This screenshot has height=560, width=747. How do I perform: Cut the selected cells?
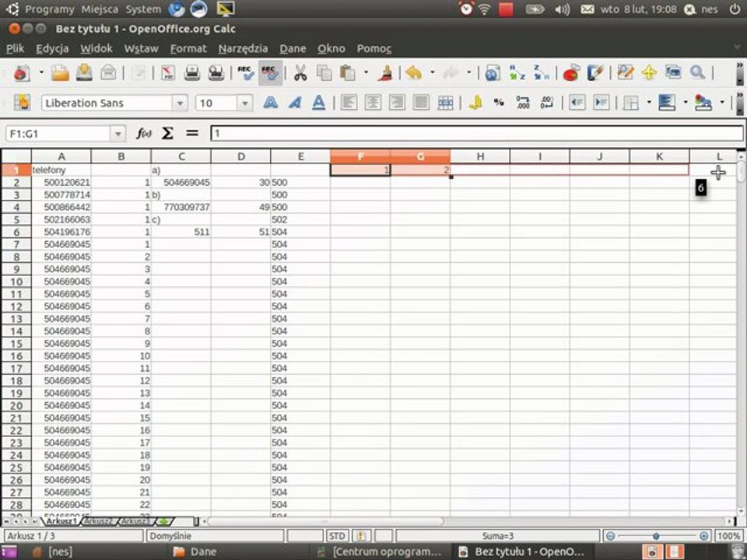click(x=300, y=73)
